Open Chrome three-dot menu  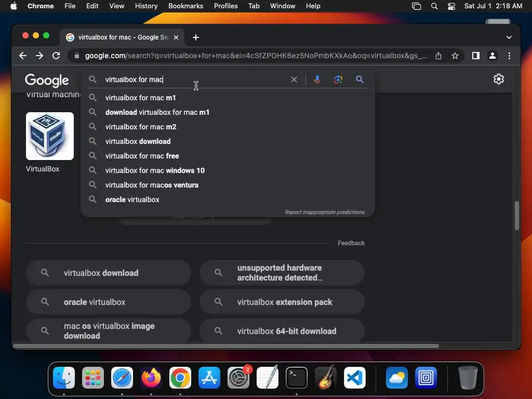[509, 56]
